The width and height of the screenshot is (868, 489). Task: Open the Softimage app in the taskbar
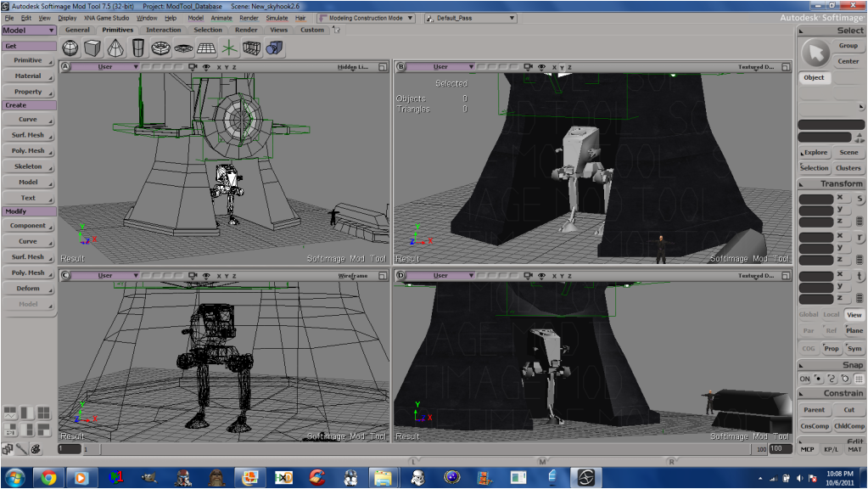click(585, 477)
